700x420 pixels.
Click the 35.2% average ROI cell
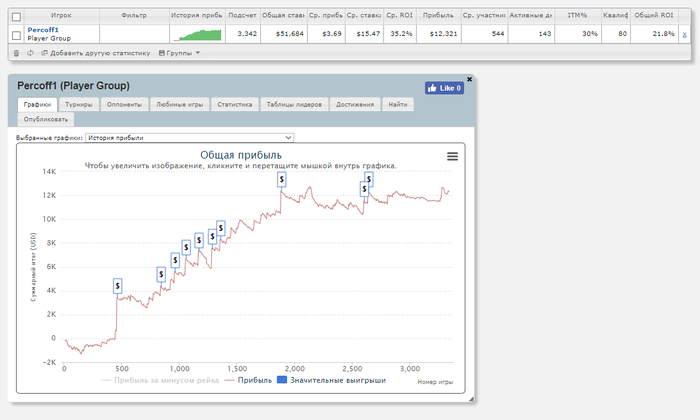[400, 34]
